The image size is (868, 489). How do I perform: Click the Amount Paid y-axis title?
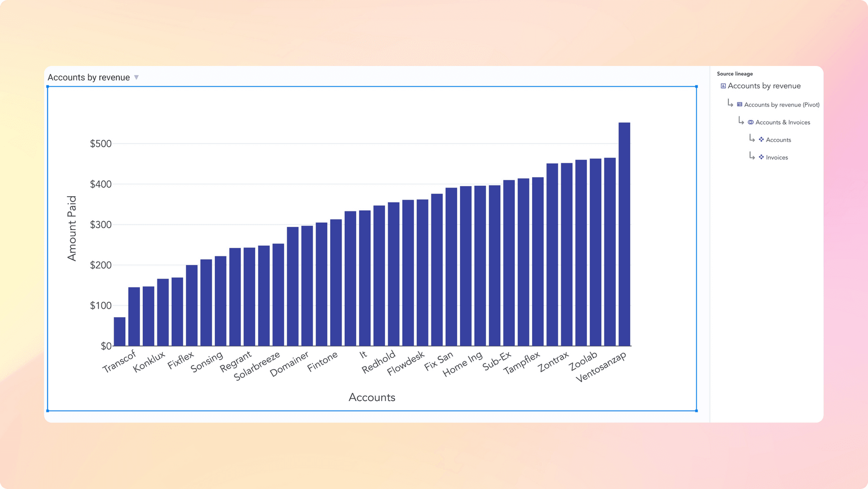(x=72, y=228)
